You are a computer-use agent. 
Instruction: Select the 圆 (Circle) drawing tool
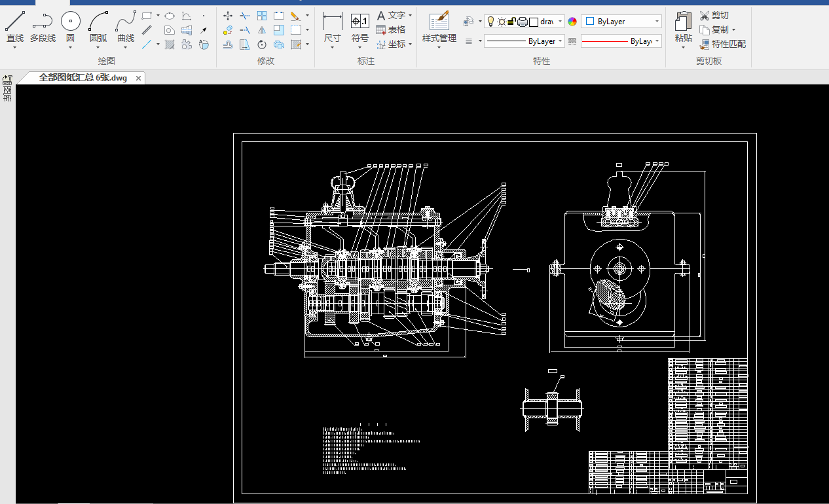70,22
